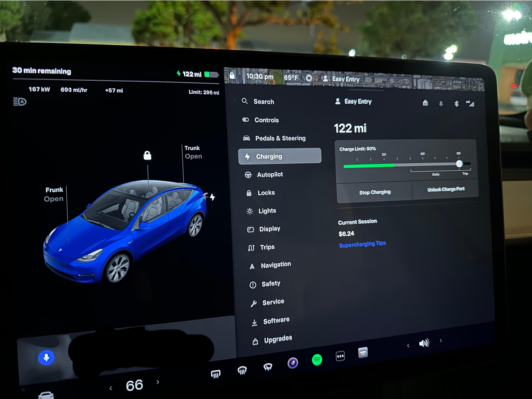Tap the 65°F outside temperature
The height and width of the screenshot is (399, 532).
pyautogui.click(x=291, y=78)
